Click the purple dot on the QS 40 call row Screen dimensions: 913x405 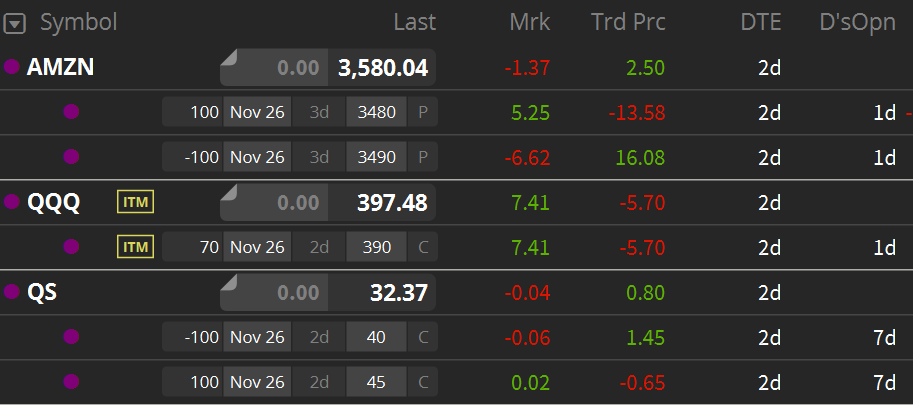[x=71, y=337]
